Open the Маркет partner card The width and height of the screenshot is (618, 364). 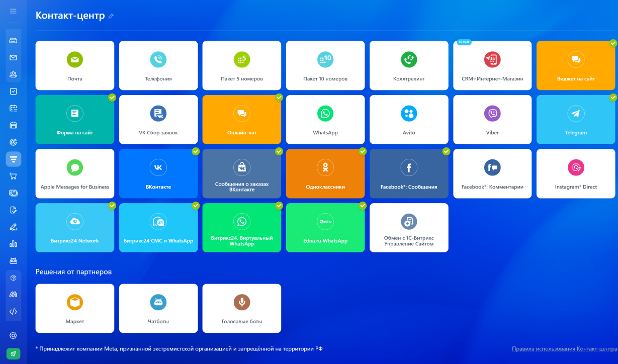click(x=75, y=308)
